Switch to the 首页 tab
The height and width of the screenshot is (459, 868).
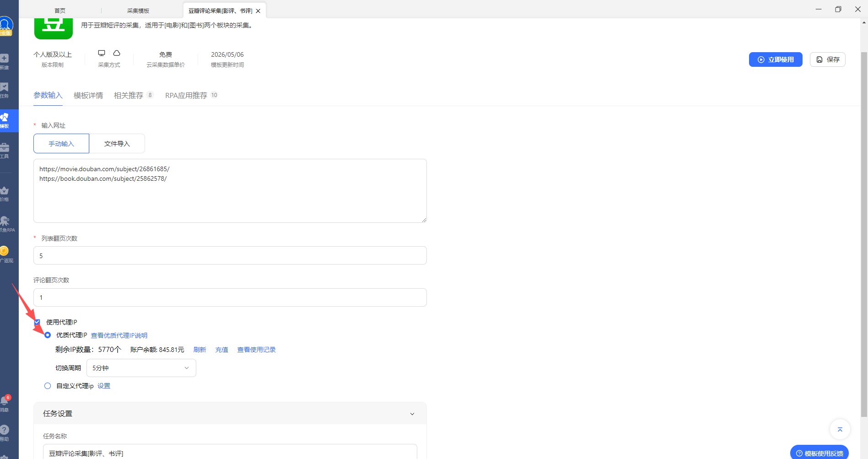pos(60,11)
